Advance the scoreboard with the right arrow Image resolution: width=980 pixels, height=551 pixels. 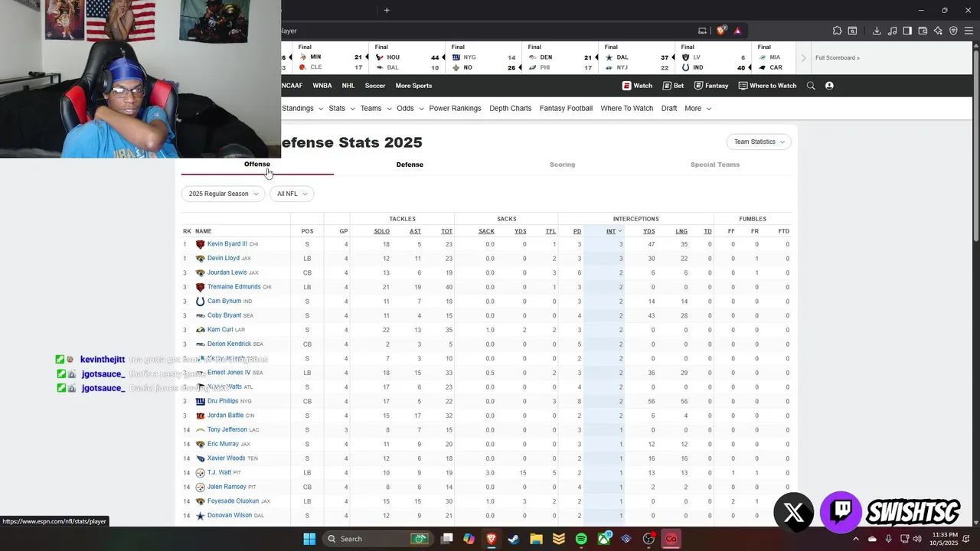[x=804, y=58]
